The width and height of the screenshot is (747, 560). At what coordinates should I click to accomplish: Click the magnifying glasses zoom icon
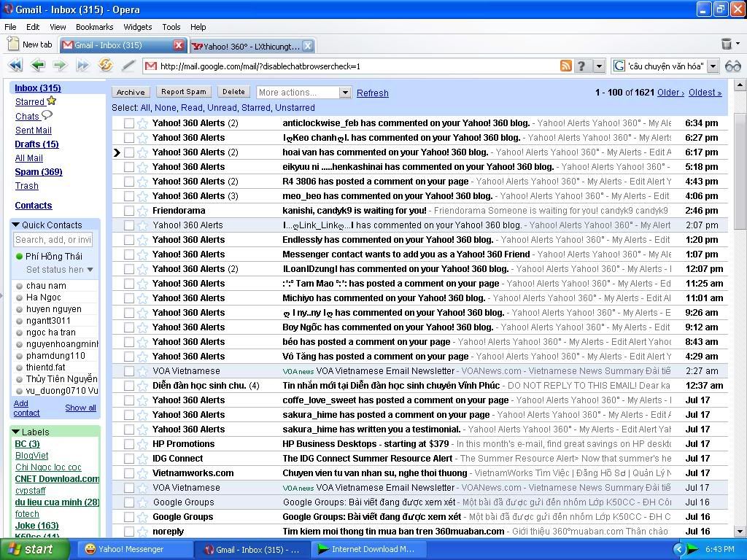(732, 65)
